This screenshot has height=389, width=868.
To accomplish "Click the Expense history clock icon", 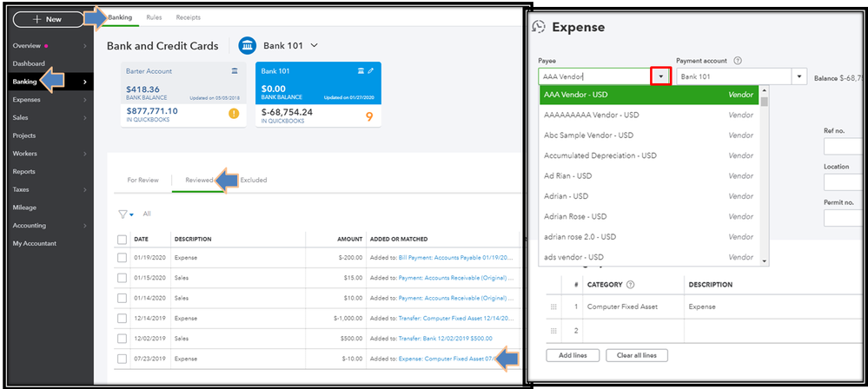I will pyautogui.click(x=539, y=27).
